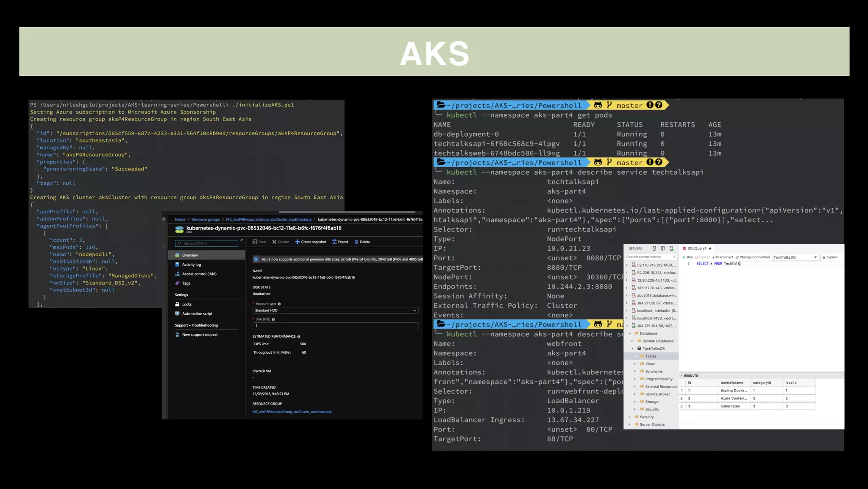Select the SQLQuery1 tab
This screenshot has width=868, height=489.
click(x=697, y=249)
